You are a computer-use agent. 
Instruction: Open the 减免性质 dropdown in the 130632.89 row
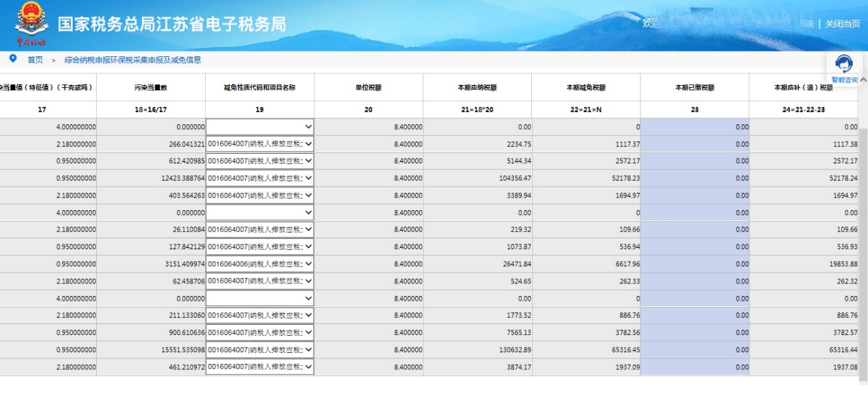[x=260, y=350]
